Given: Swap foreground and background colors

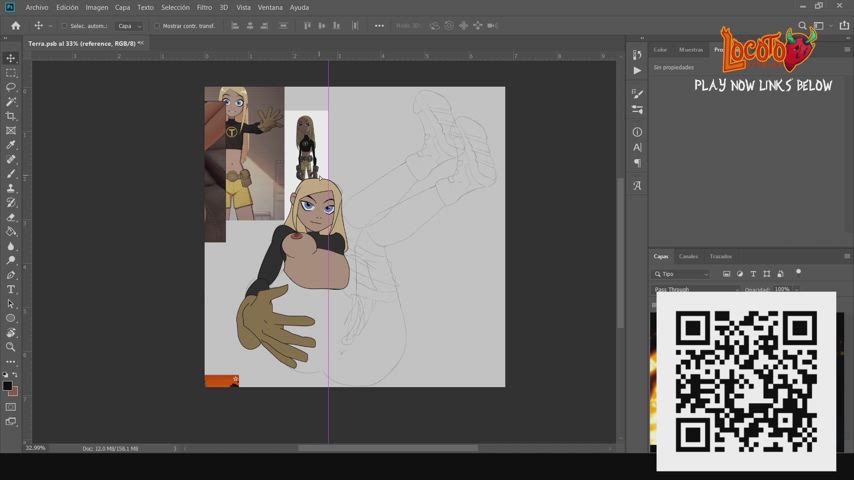Looking at the screenshot, I should 15,375.
